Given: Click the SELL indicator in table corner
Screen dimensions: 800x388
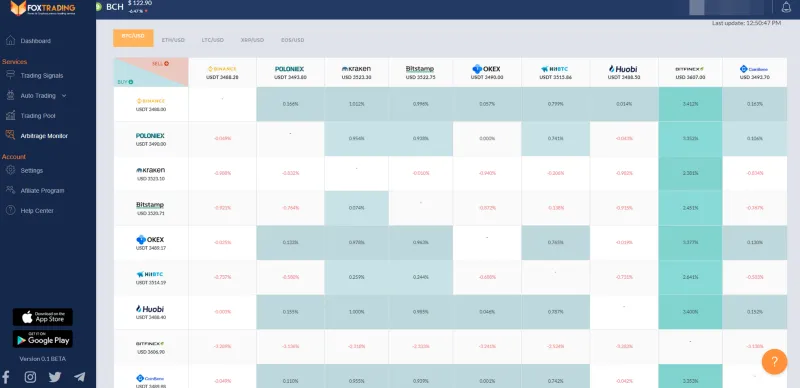Looking at the screenshot, I should [160, 64].
